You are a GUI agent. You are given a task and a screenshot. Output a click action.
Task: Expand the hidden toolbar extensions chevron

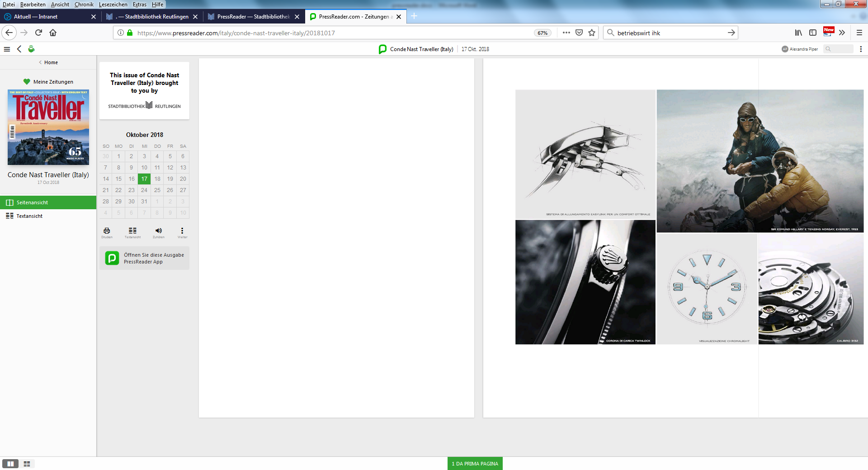pos(842,33)
